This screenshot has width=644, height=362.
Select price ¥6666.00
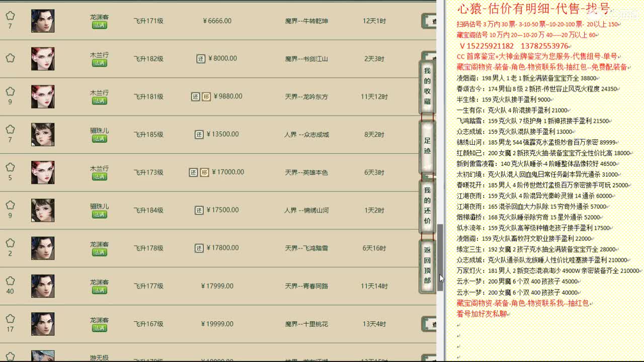tap(217, 21)
